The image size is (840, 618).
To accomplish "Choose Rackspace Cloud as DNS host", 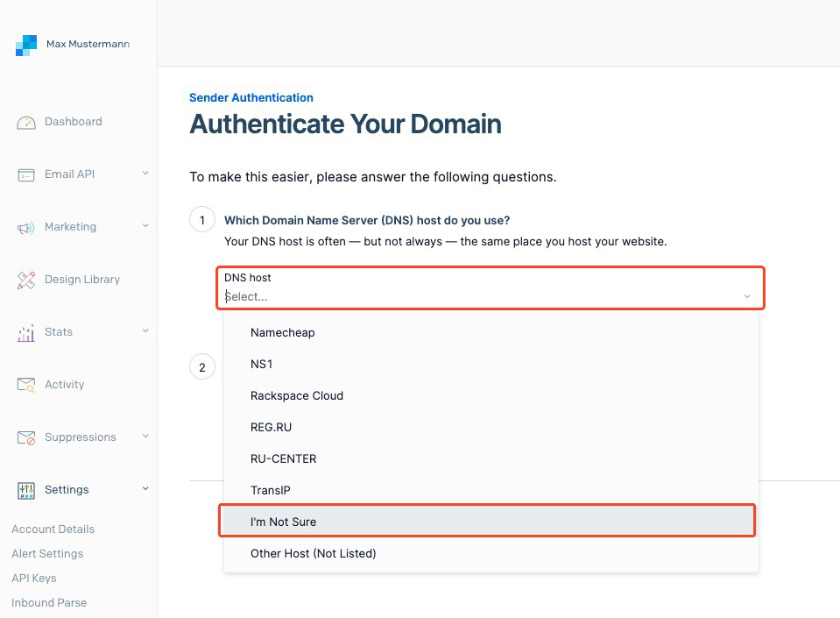I will 491,396.
